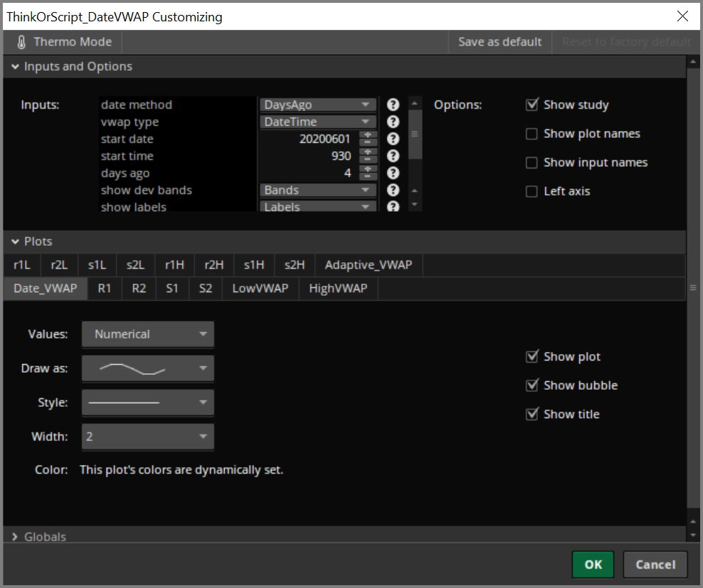Image resolution: width=703 pixels, height=588 pixels.
Task: Open help for the start date input
Action: coord(393,139)
